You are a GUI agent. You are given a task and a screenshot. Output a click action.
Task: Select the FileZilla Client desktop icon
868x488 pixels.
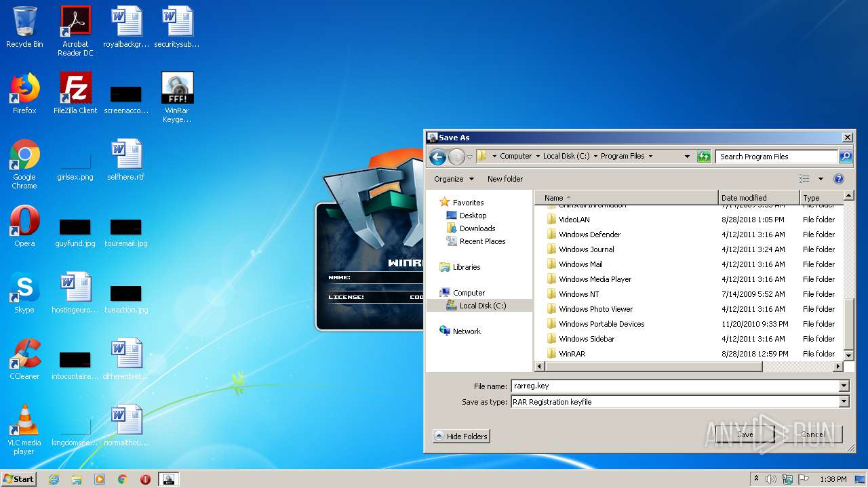point(75,94)
